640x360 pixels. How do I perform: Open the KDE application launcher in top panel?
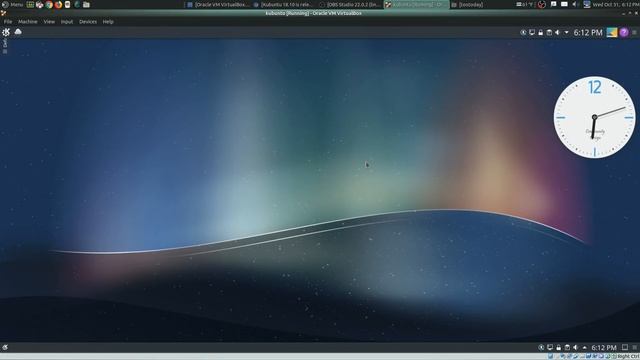pos(6,32)
